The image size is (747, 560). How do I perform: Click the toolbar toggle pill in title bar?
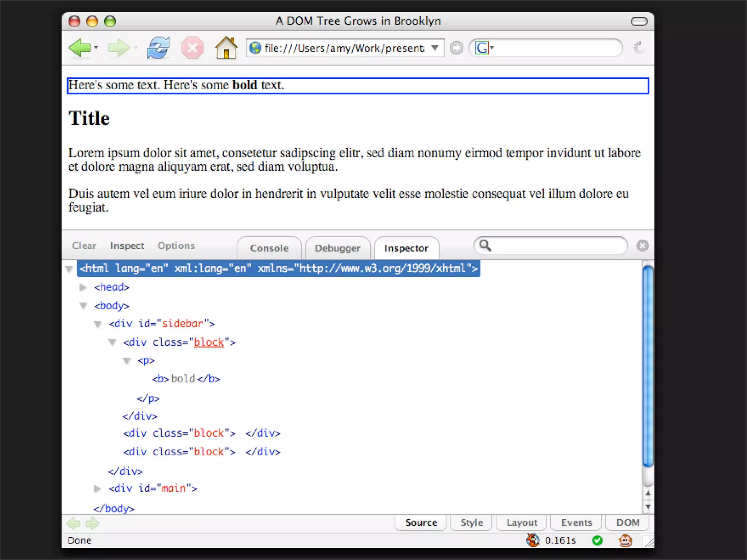coord(639,22)
